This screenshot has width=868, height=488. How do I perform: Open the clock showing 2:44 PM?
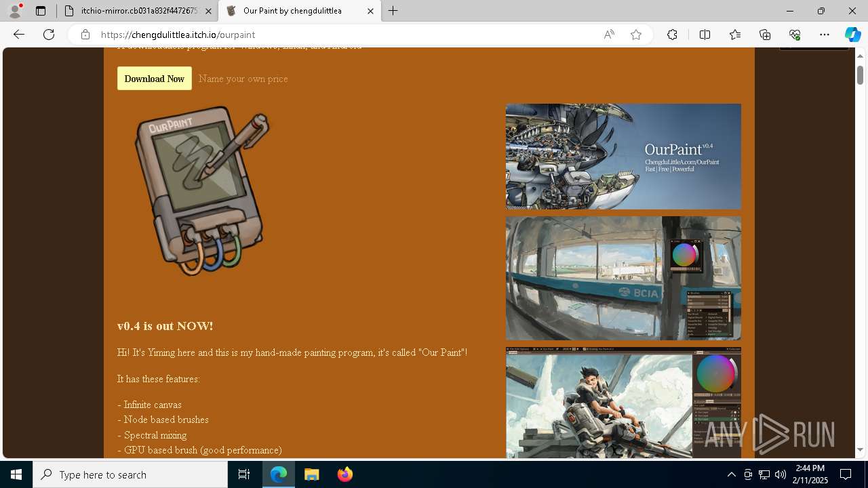point(810,474)
